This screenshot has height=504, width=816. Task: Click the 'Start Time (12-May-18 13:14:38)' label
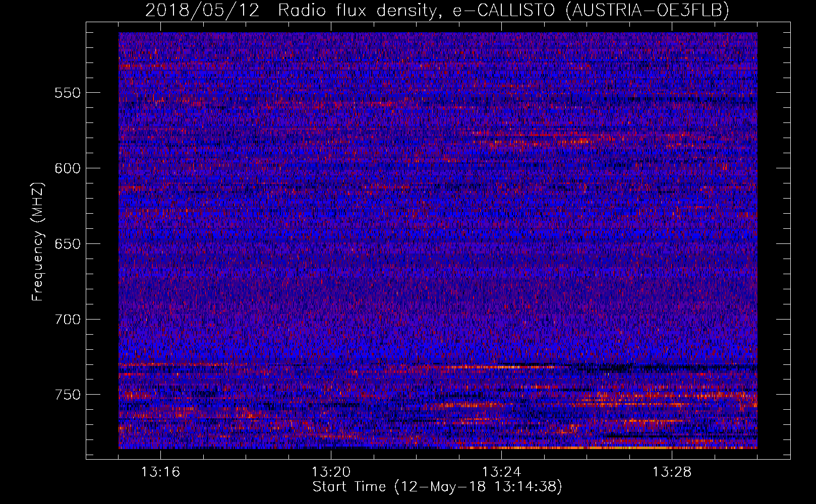pos(437,487)
